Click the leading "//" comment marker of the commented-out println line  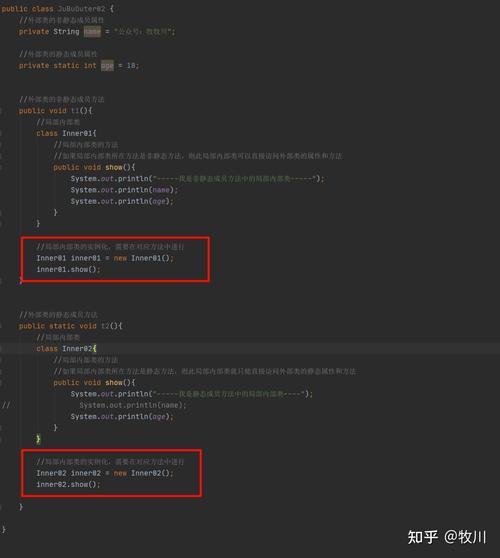[x=6, y=405]
